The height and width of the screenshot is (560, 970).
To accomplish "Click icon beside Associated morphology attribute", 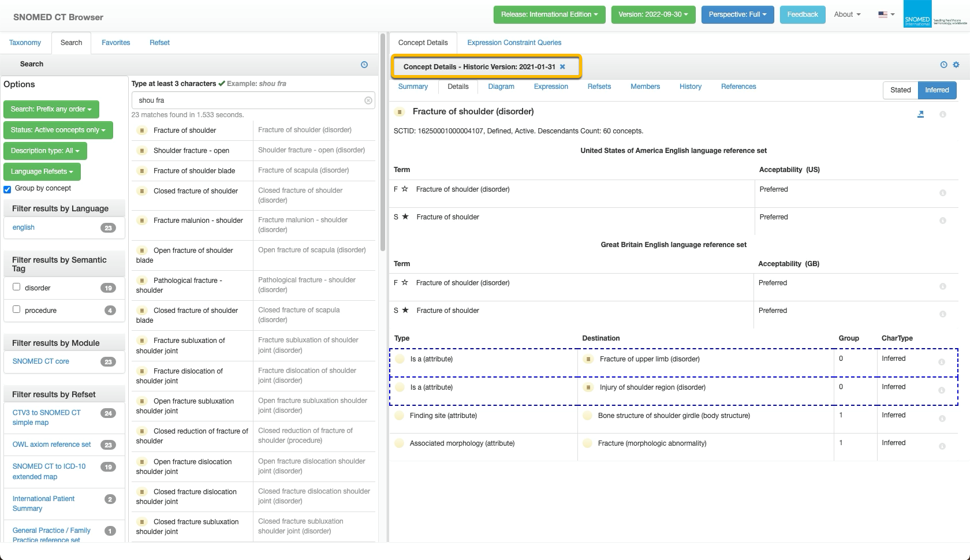I will 399,443.
